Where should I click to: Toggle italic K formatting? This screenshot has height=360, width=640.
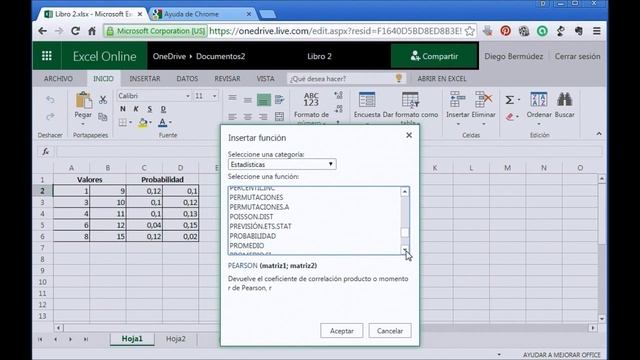[x=136, y=109]
